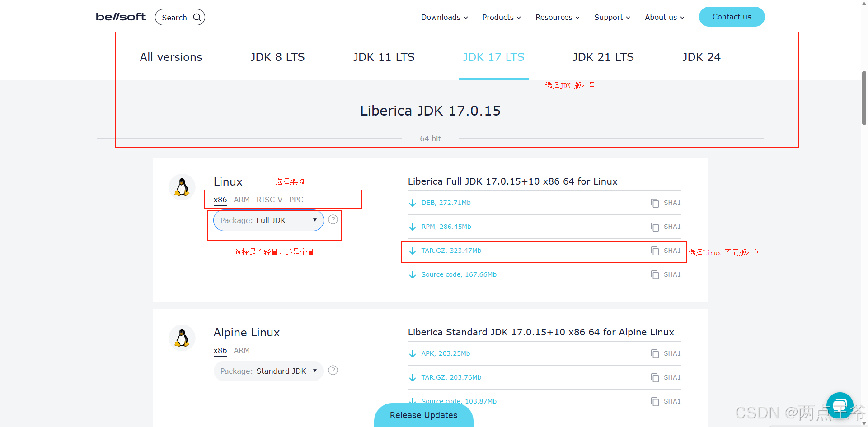868x427 pixels.
Task: Select RISC-V architecture under Linux
Action: (x=269, y=200)
